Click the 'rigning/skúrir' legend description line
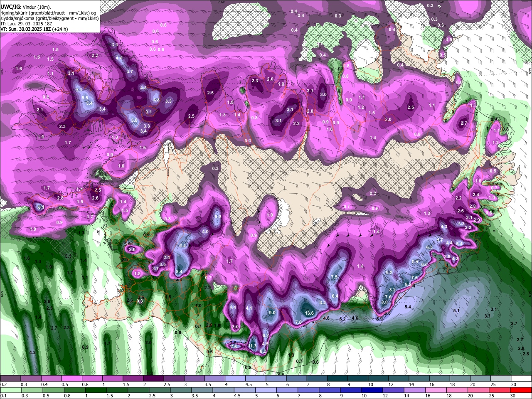Screen dimensions: 532x399 pyautogui.click(x=49, y=13)
